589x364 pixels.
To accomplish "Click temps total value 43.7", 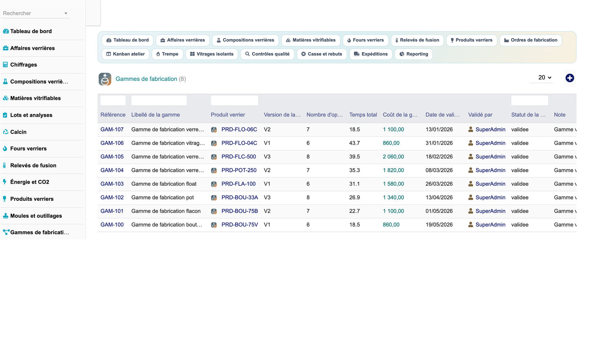I will 355,143.
